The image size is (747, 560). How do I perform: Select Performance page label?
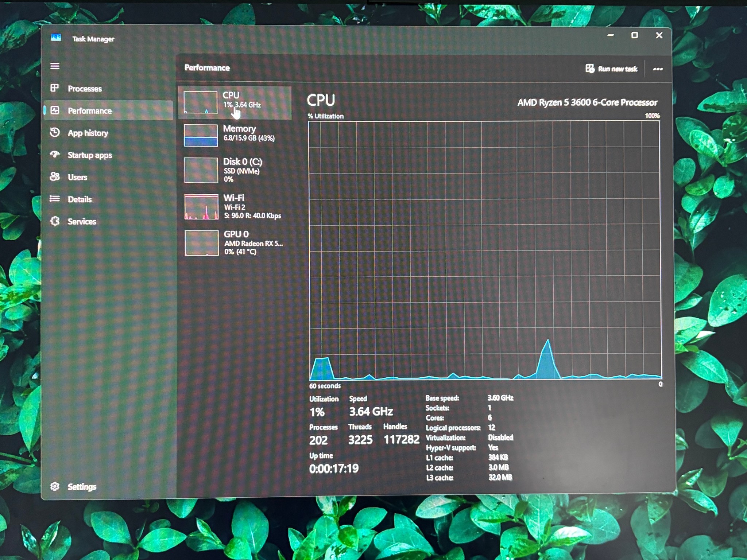click(90, 111)
